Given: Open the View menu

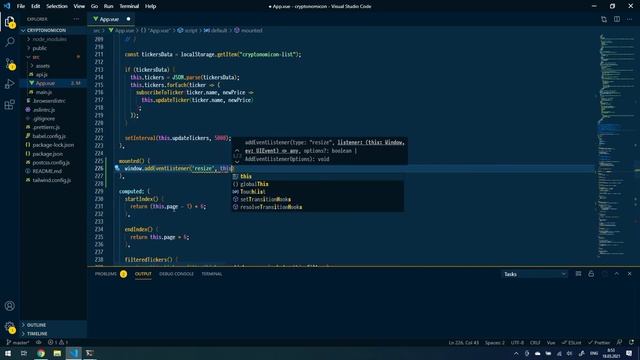Looking at the screenshot, I should (x=79, y=6).
